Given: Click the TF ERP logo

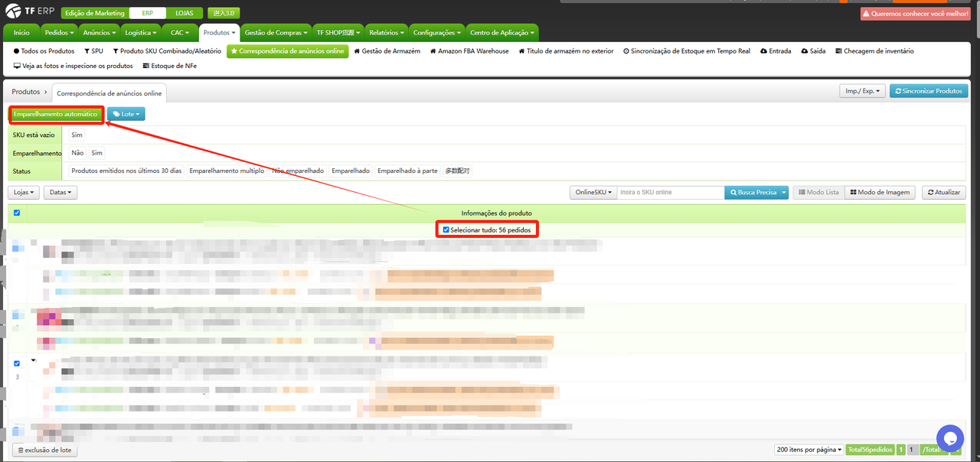Looking at the screenshot, I should tap(29, 13).
